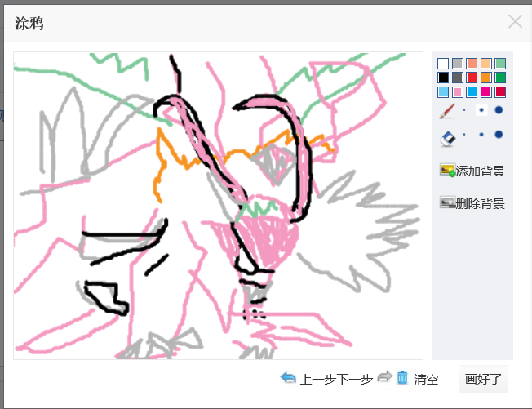Select the bright blue color swatch
532x409 pixels.
click(x=472, y=92)
